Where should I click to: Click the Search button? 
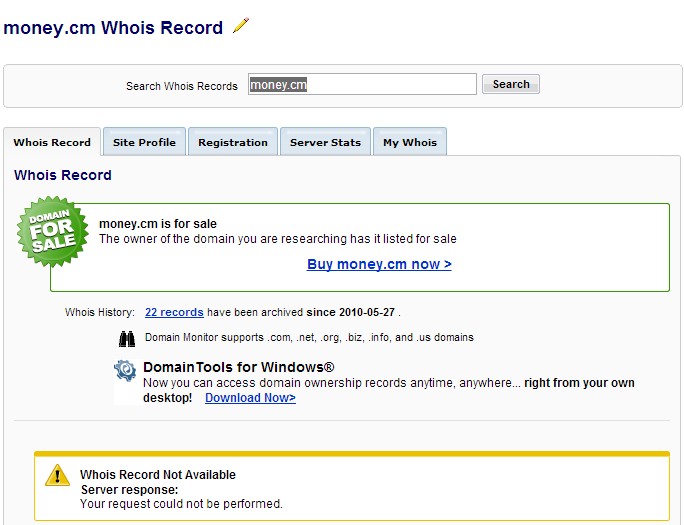(511, 84)
